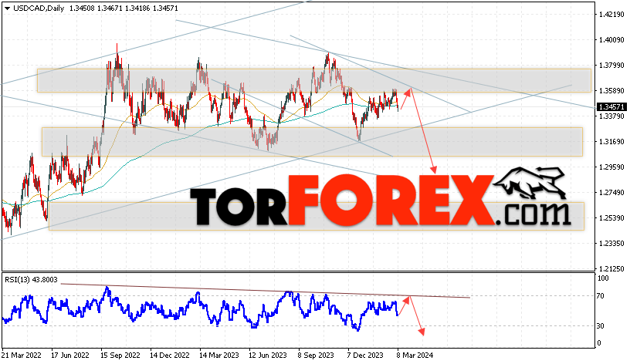Click the 1.35890 price axis value
This screenshot has height=364, width=630.
(x=611, y=91)
